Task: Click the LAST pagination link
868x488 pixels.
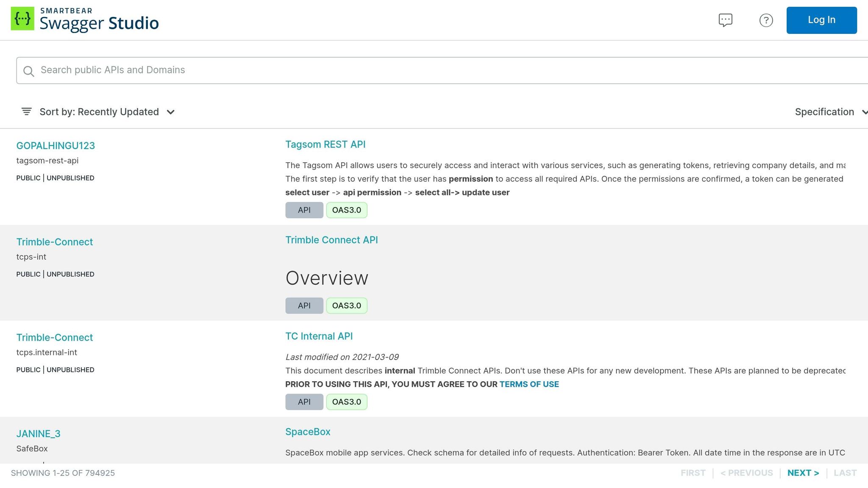Action: click(845, 473)
